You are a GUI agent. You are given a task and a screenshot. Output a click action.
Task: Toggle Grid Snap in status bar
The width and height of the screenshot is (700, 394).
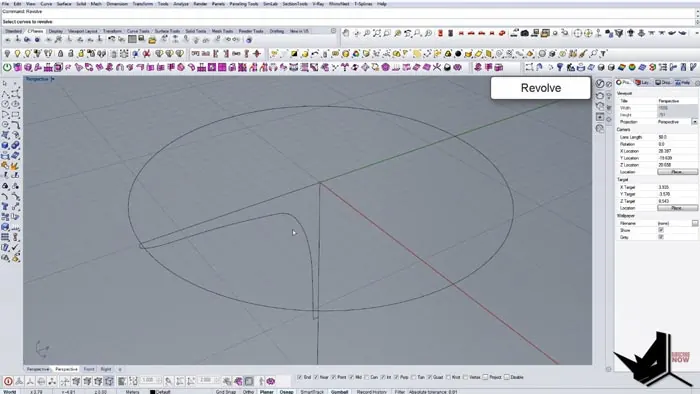click(226, 392)
